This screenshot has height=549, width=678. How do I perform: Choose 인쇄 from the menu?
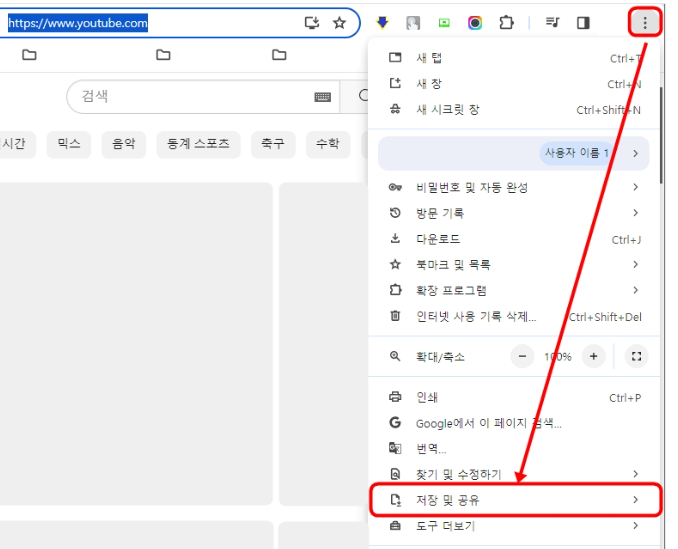pyautogui.click(x=514, y=397)
